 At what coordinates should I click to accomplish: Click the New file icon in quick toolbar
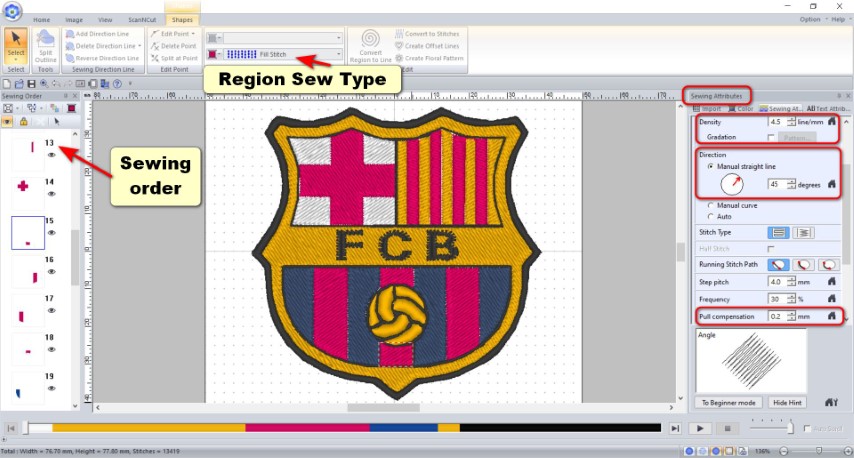click(7, 84)
